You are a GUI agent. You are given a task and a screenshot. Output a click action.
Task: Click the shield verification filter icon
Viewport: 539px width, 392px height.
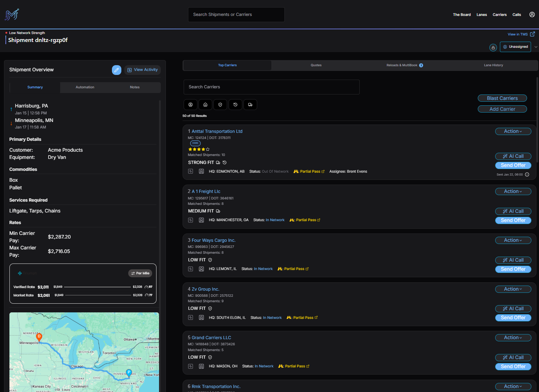[x=220, y=105]
